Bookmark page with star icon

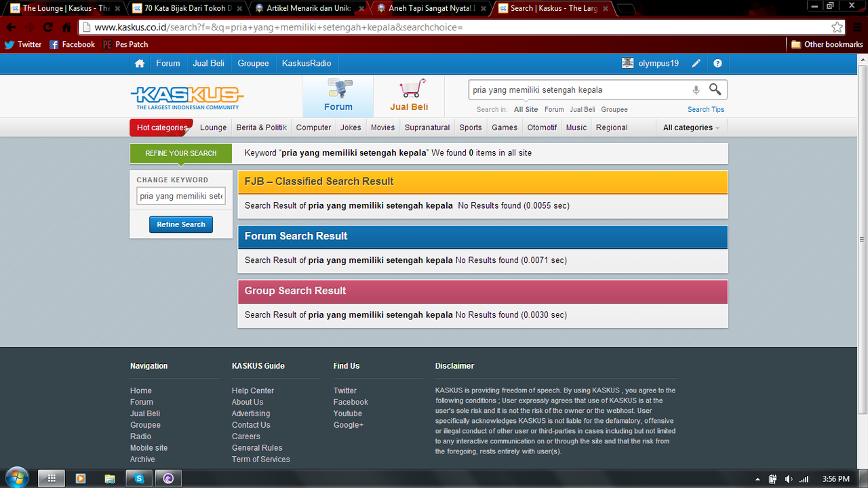click(837, 27)
